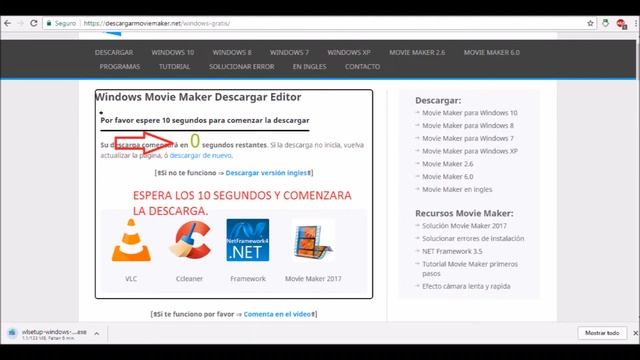Open the EN INGLES menu item
The image size is (640, 360).
pos(309,67)
